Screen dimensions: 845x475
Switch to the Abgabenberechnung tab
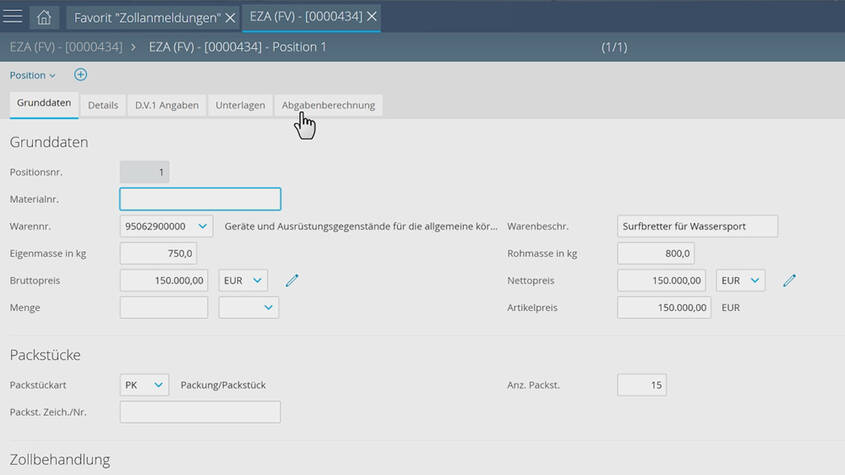[x=328, y=105]
